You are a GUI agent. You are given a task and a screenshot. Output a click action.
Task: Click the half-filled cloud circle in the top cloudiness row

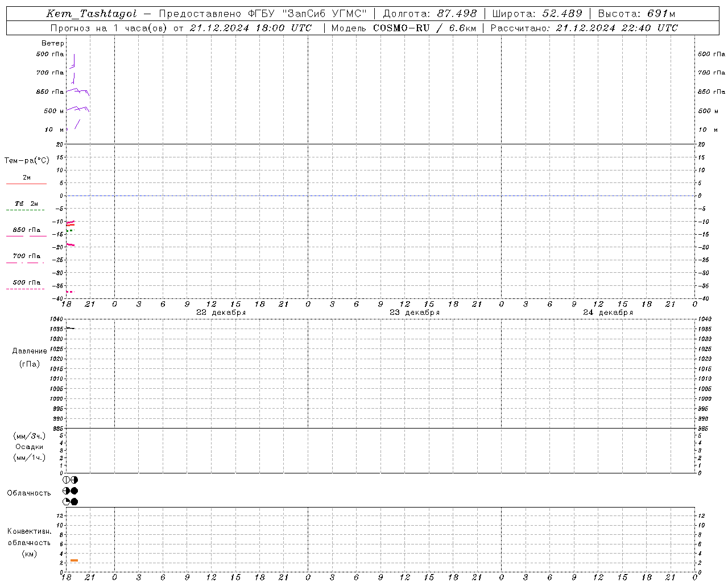pos(75,480)
